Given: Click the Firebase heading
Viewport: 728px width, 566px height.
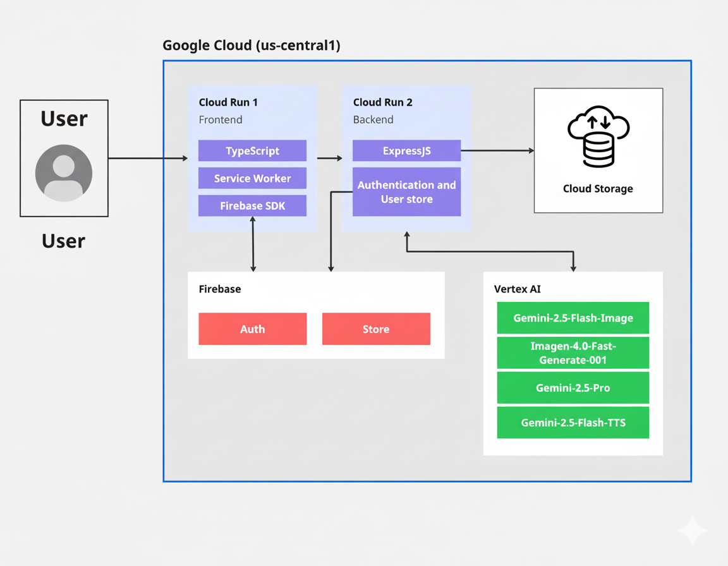Looking at the screenshot, I should (220, 289).
